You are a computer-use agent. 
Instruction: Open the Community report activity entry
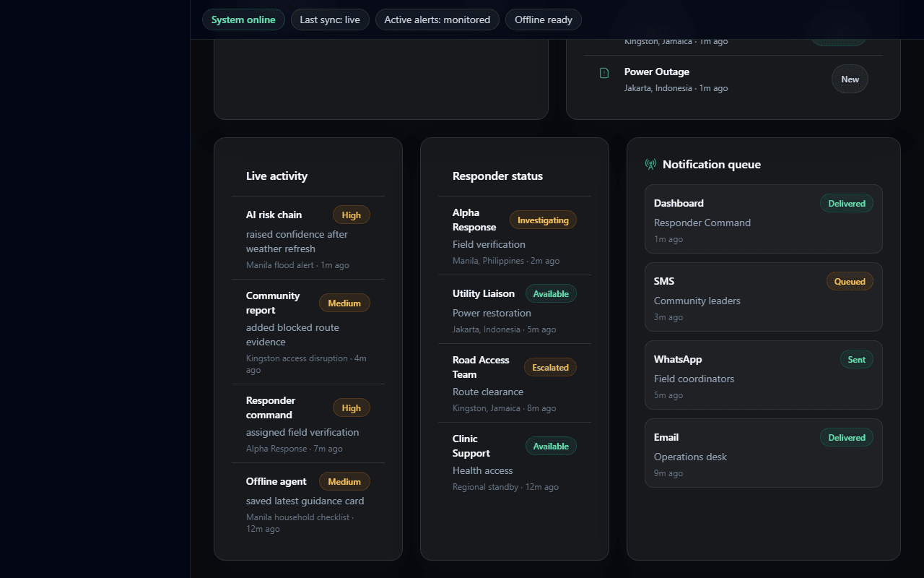308,332
